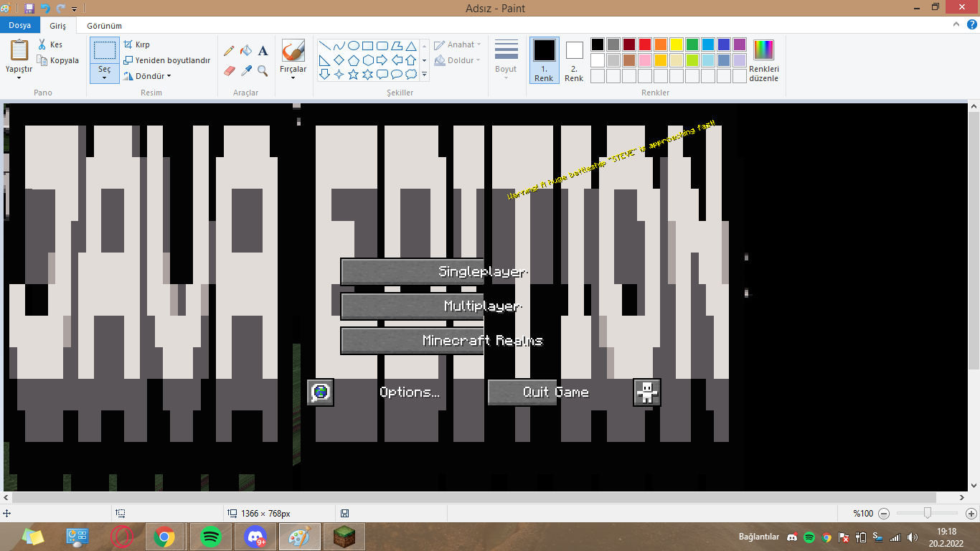The image size is (980, 551).
Task: Pick the green color swatch
Action: (692, 44)
